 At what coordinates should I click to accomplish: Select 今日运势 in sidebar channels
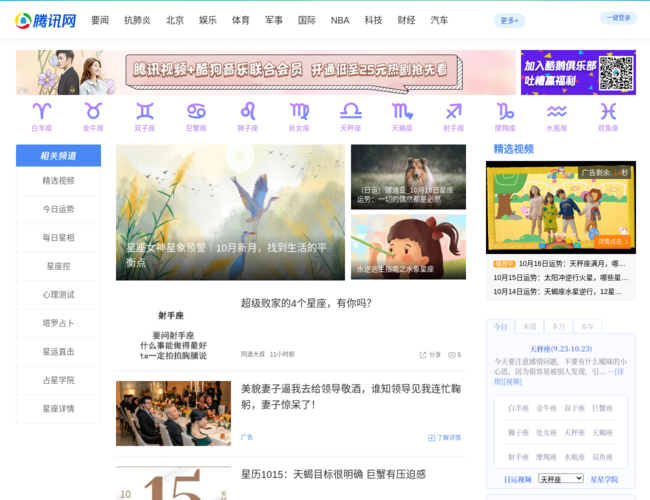(58, 209)
